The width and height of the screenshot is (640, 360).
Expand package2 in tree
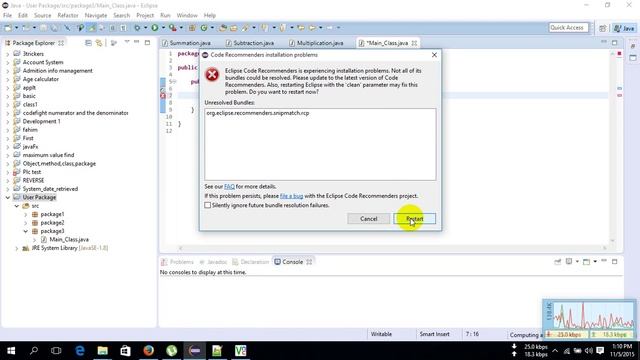25,223
